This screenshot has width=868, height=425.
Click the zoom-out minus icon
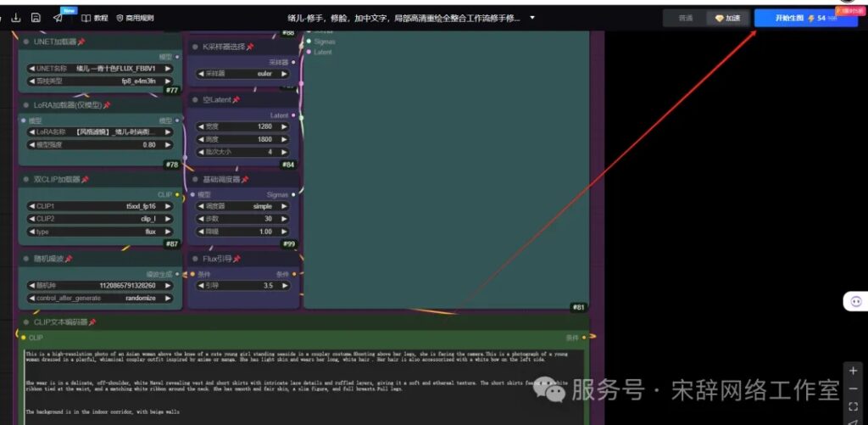853,389
